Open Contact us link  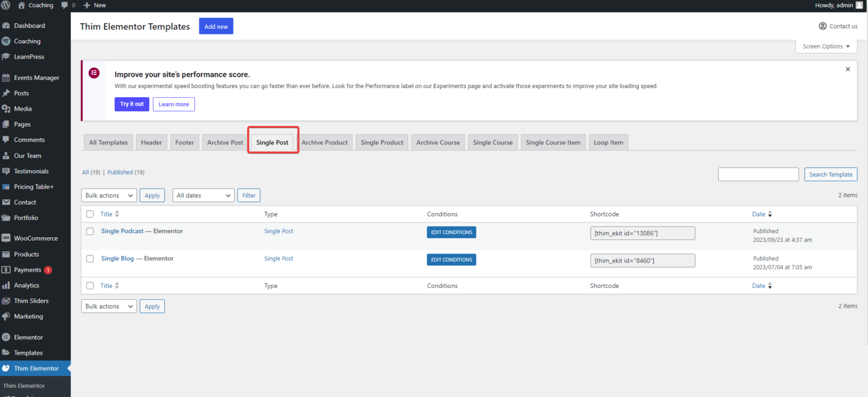(x=838, y=26)
